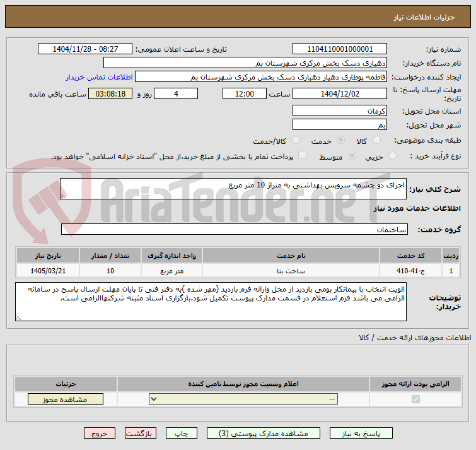The width and height of the screenshot is (476, 450).
Task: Click the ایجاد کننده درخواست field
Action: [261, 77]
